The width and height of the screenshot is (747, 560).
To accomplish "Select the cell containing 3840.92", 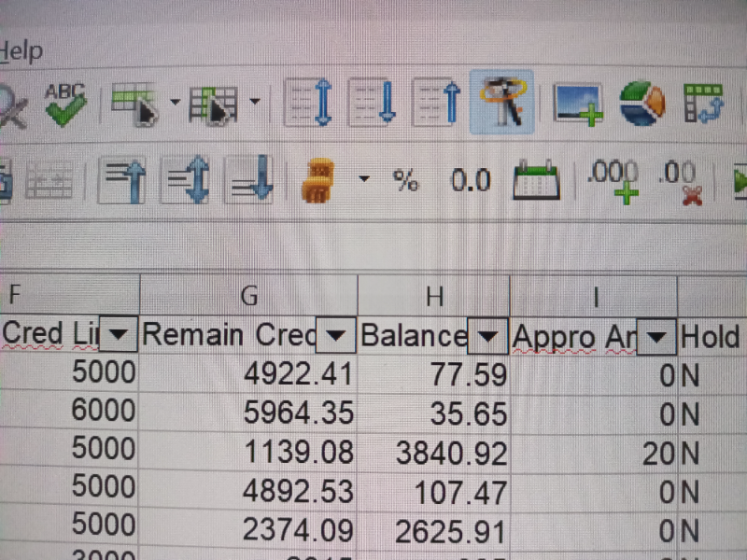I will (x=434, y=453).
